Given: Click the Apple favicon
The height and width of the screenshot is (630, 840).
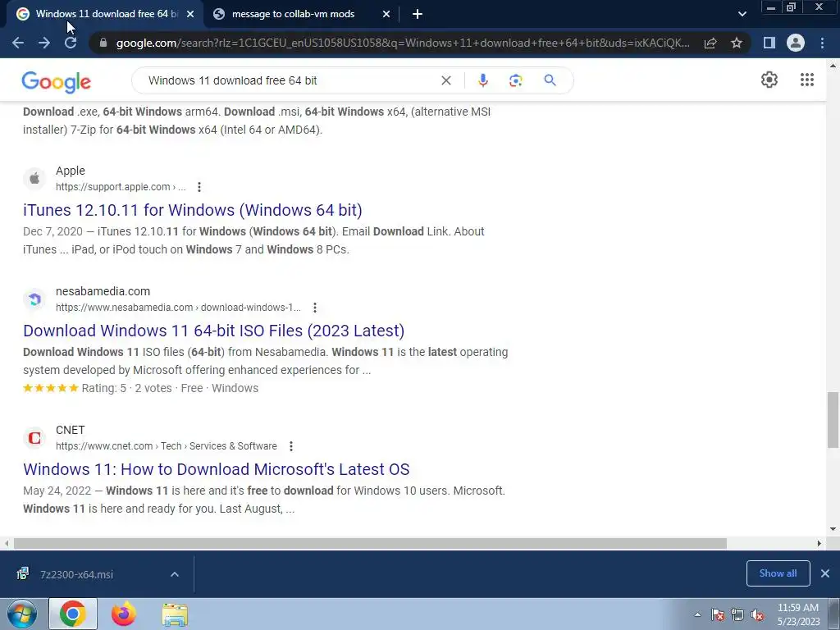Looking at the screenshot, I should pos(34,178).
